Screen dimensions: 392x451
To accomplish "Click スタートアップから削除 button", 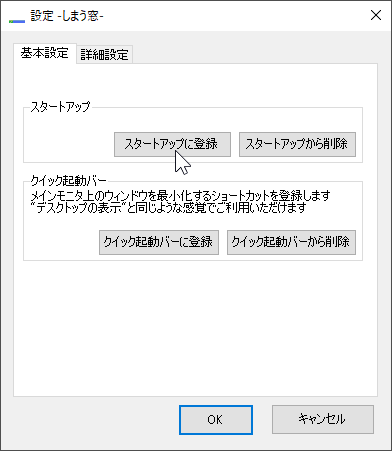I will coord(297,144).
